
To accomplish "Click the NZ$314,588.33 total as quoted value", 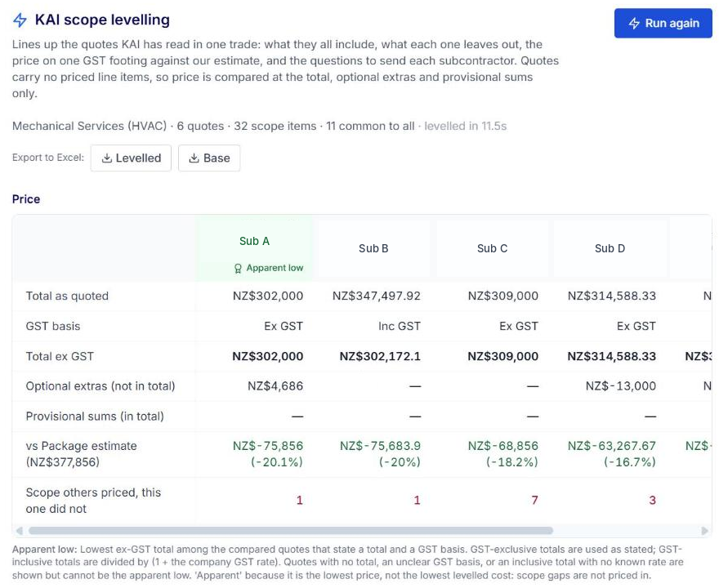I will point(612,296).
